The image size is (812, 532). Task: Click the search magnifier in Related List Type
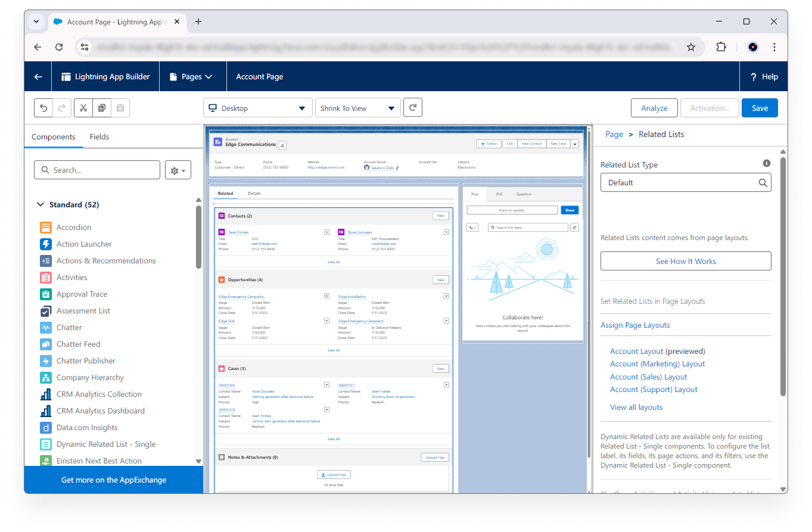coord(763,183)
